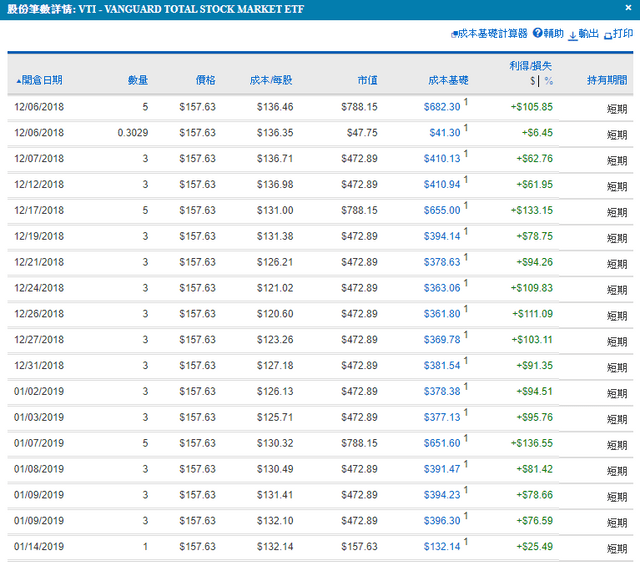Open cost basis $361.80 link
Viewport: 640px width, 562px height.
442,314
